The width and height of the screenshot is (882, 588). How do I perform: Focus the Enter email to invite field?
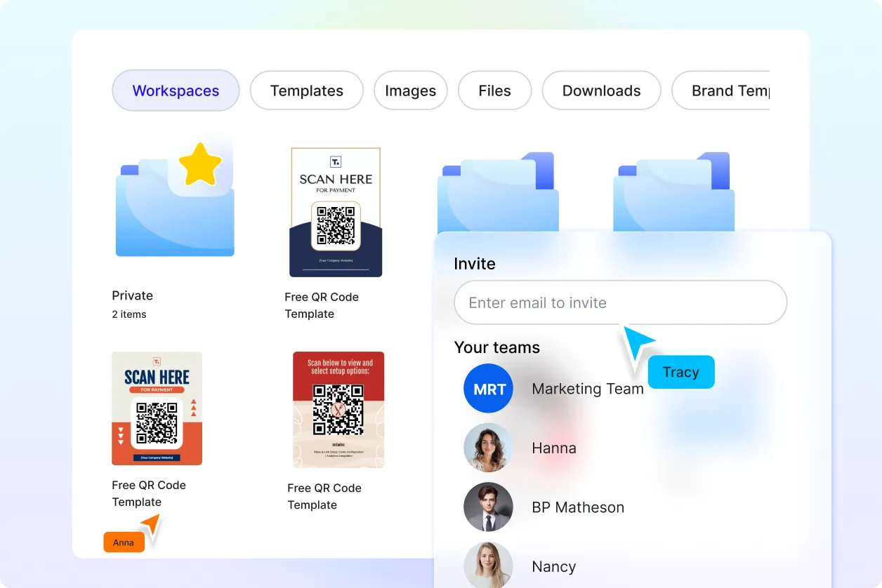(x=621, y=302)
